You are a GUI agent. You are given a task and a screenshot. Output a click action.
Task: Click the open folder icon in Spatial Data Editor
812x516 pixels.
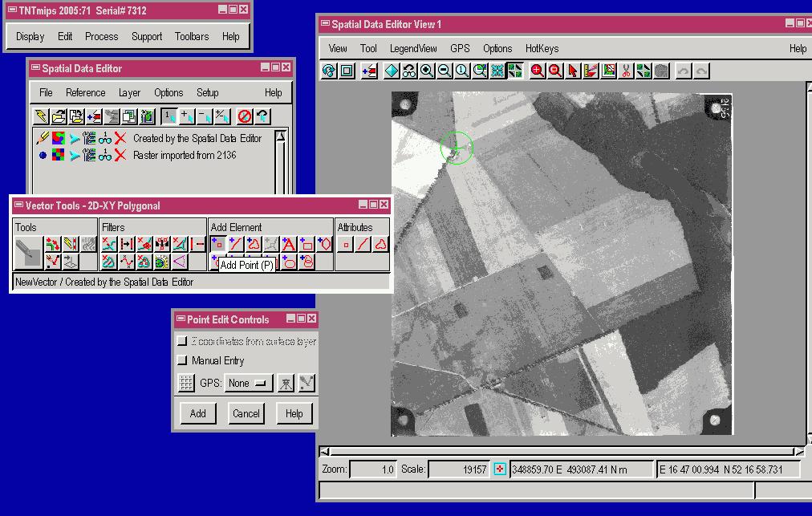pos(59,116)
